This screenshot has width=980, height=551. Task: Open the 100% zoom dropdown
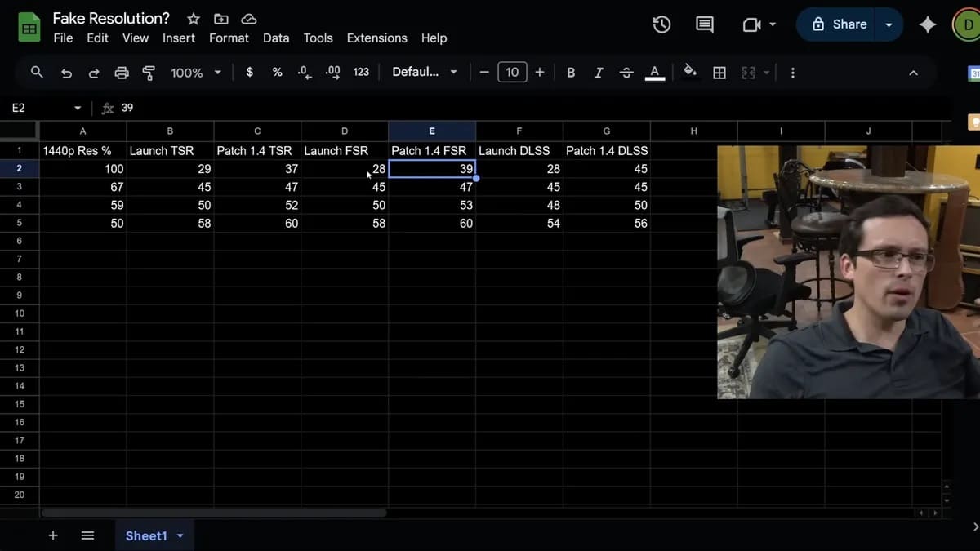point(196,73)
